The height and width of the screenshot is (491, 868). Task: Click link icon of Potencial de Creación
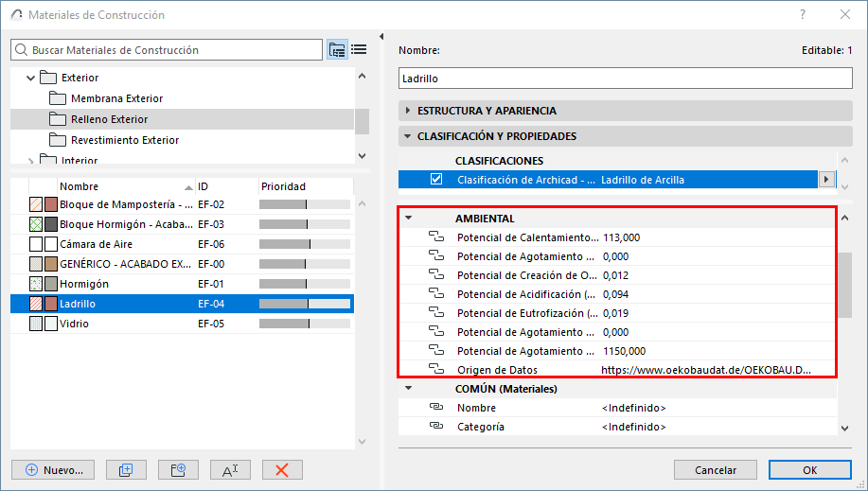tap(436, 274)
